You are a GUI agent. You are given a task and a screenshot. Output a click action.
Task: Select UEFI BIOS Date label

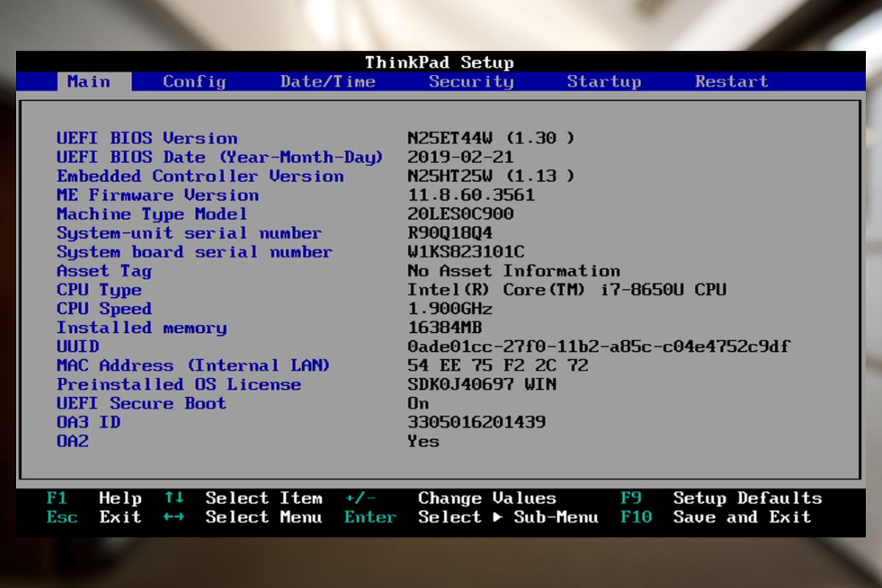(220, 157)
